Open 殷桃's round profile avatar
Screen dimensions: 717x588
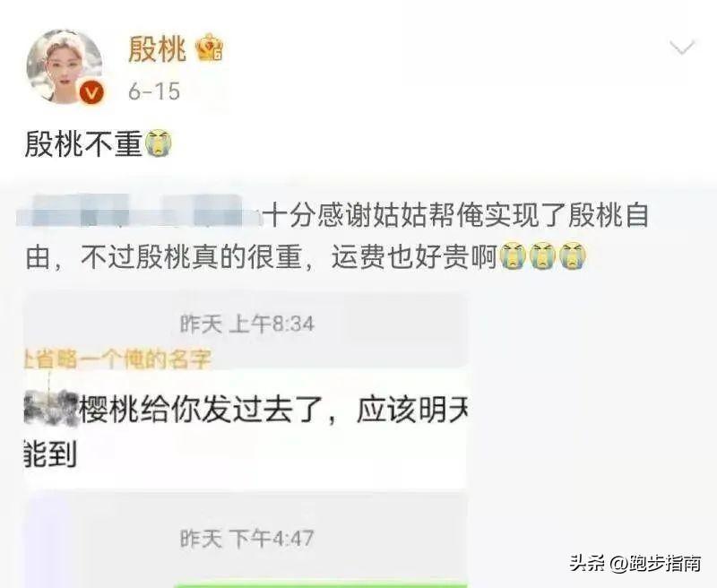click(65, 66)
